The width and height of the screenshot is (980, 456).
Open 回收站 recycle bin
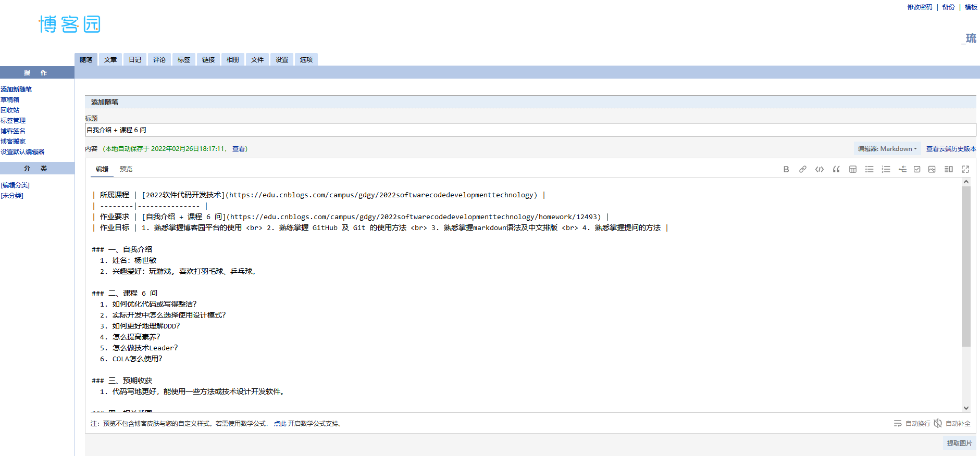10,110
